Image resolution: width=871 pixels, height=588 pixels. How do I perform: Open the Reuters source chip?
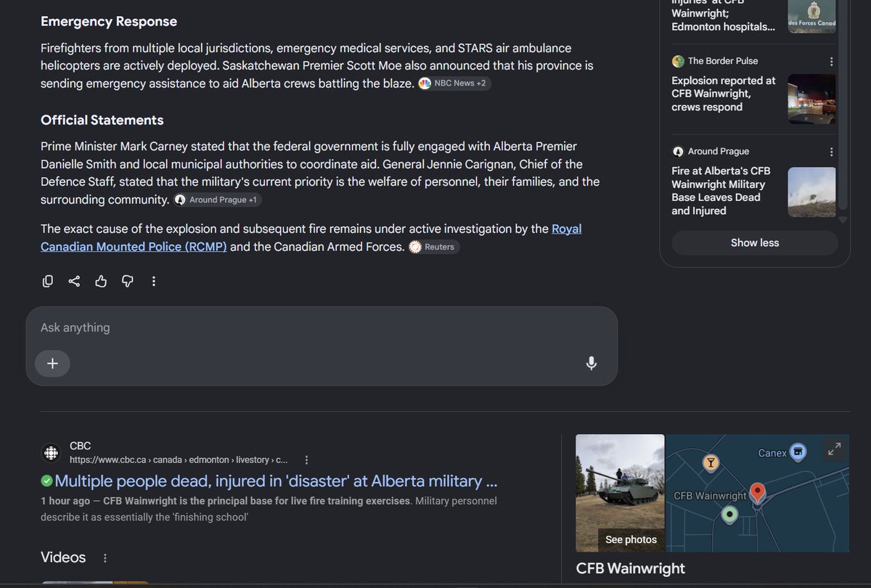433,247
